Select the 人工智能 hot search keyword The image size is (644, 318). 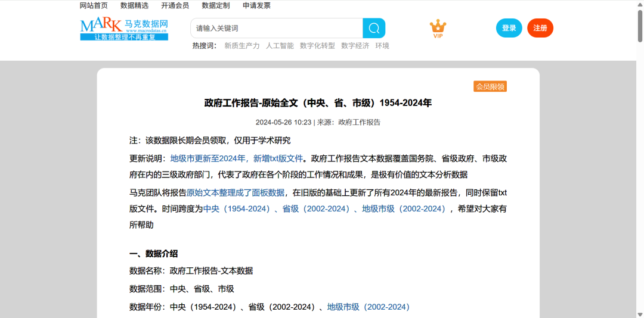coord(280,46)
